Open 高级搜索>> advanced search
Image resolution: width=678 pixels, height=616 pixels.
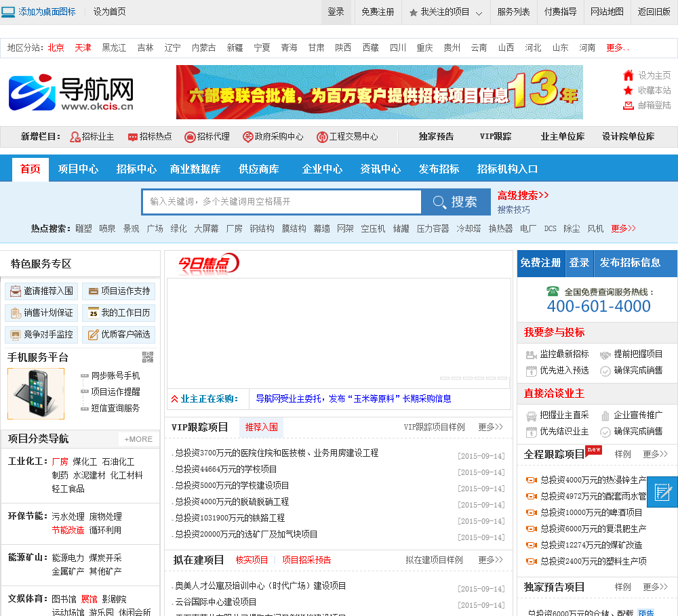click(x=523, y=195)
